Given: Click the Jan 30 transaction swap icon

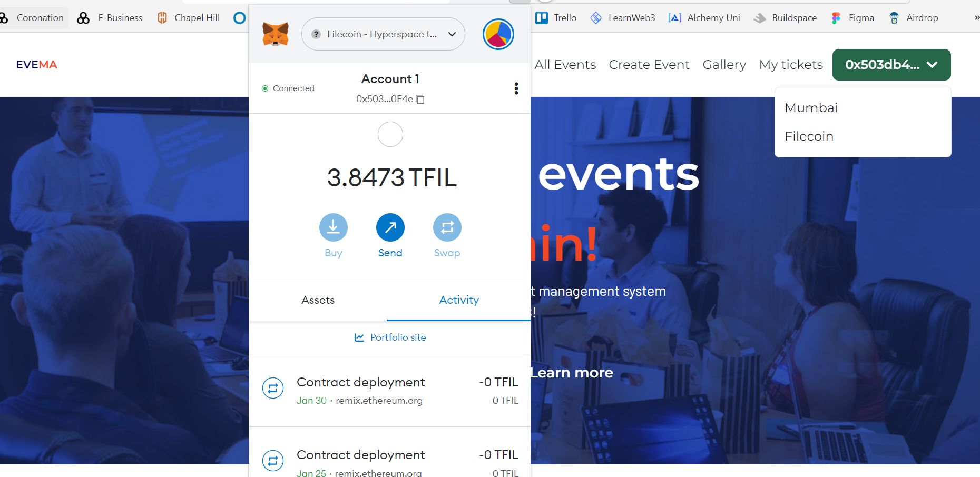Looking at the screenshot, I should click(273, 389).
